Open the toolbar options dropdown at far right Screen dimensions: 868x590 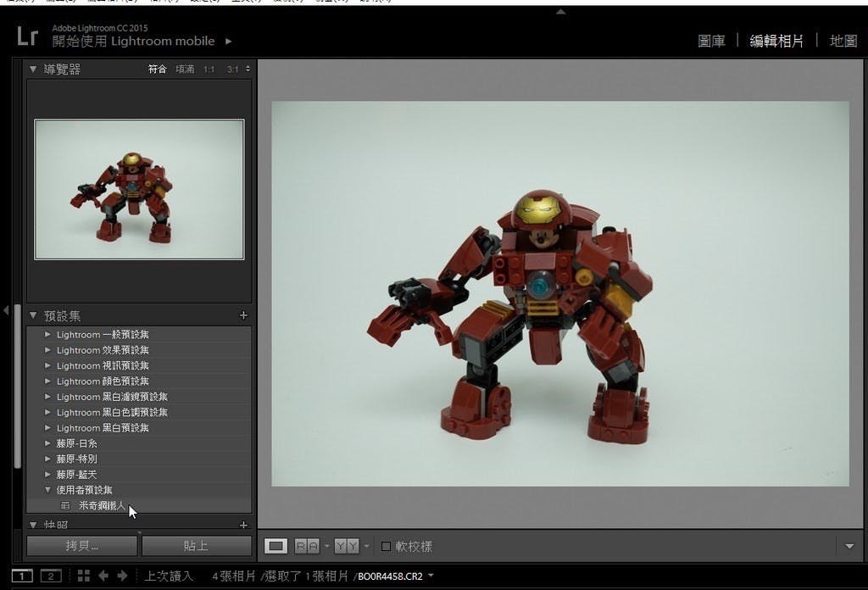pyautogui.click(x=849, y=546)
